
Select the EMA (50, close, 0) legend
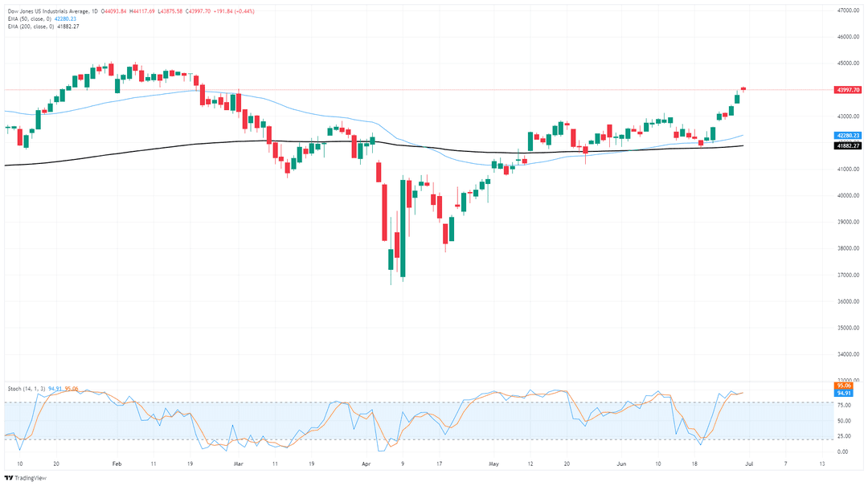pyautogui.click(x=29, y=18)
